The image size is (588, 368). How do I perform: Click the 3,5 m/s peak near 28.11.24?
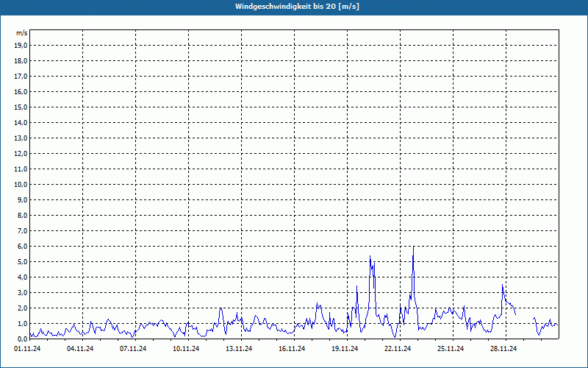pyautogui.click(x=502, y=285)
